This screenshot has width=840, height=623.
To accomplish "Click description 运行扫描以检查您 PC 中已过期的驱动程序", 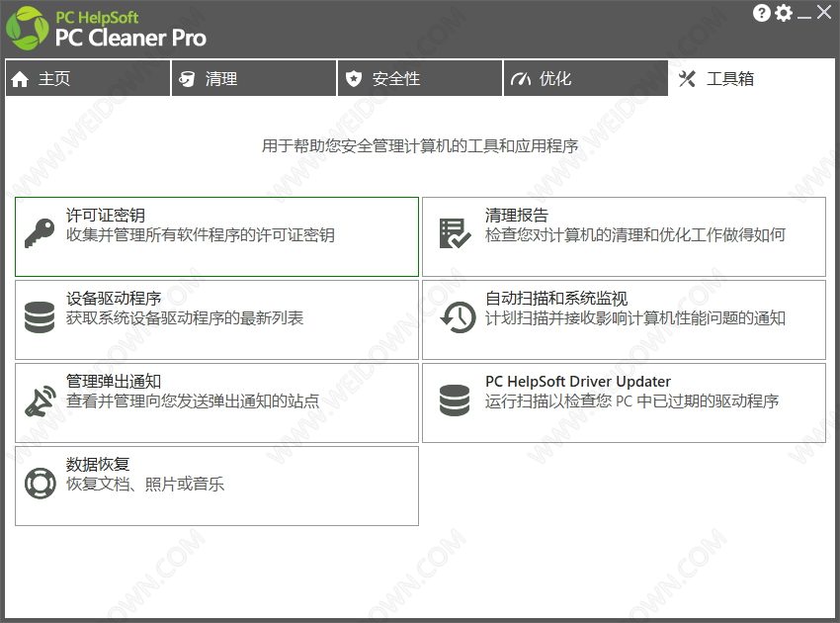I will pos(632,401).
